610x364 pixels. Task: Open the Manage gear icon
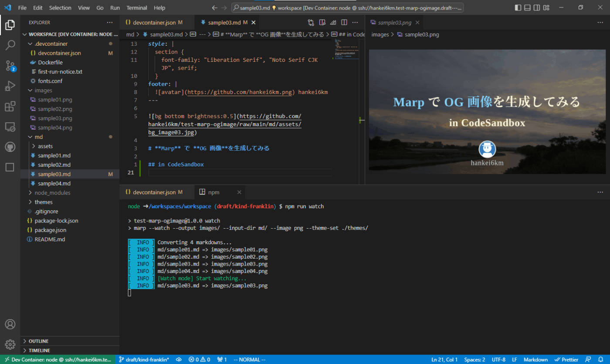click(10, 344)
